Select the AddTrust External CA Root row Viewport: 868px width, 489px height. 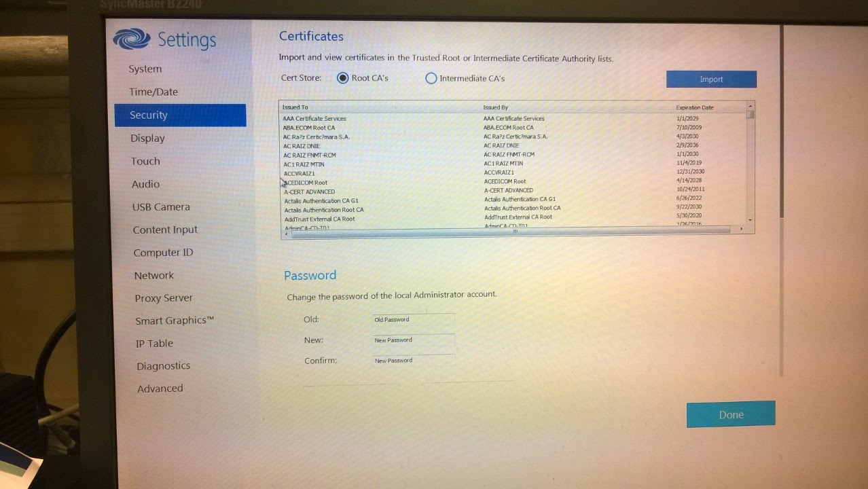click(x=513, y=219)
